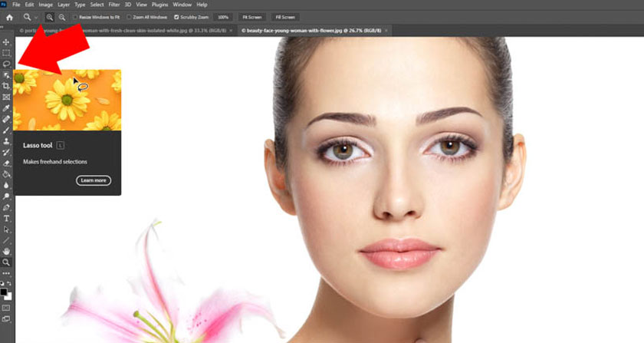Image resolution: width=644 pixels, height=343 pixels.
Task: Click the Zoom Out magnifier button
Action: tap(62, 16)
